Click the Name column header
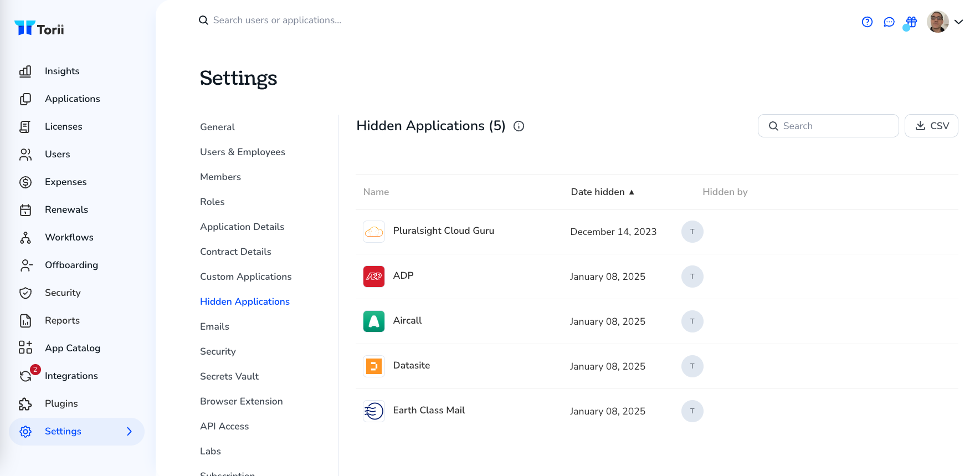The image size is (980, 476). tap(376, 192)
